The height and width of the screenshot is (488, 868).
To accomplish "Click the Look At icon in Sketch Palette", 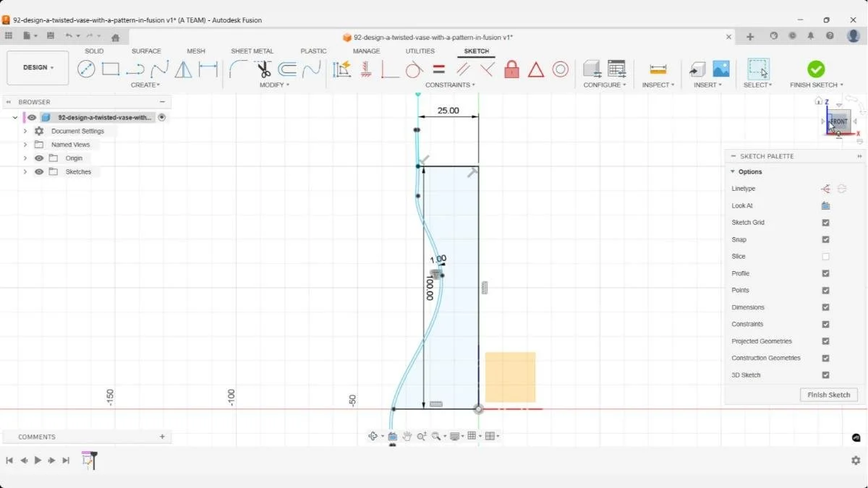I will coord(827,205).
